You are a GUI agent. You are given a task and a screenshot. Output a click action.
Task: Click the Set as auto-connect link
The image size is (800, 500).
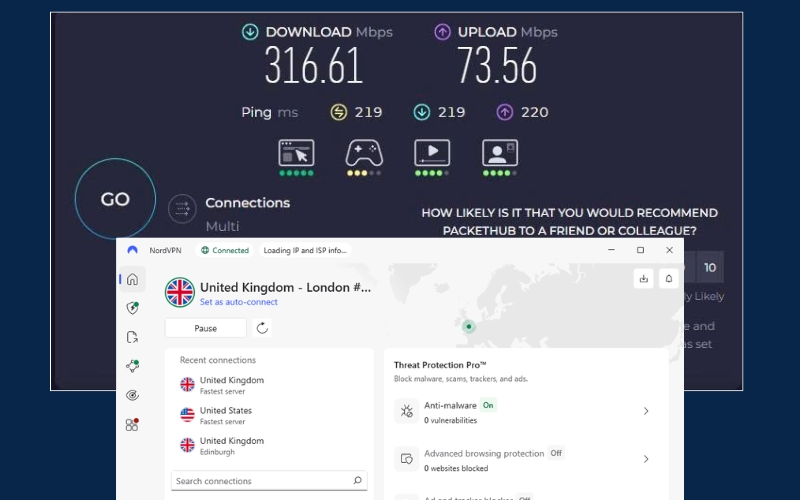(239, 302)
